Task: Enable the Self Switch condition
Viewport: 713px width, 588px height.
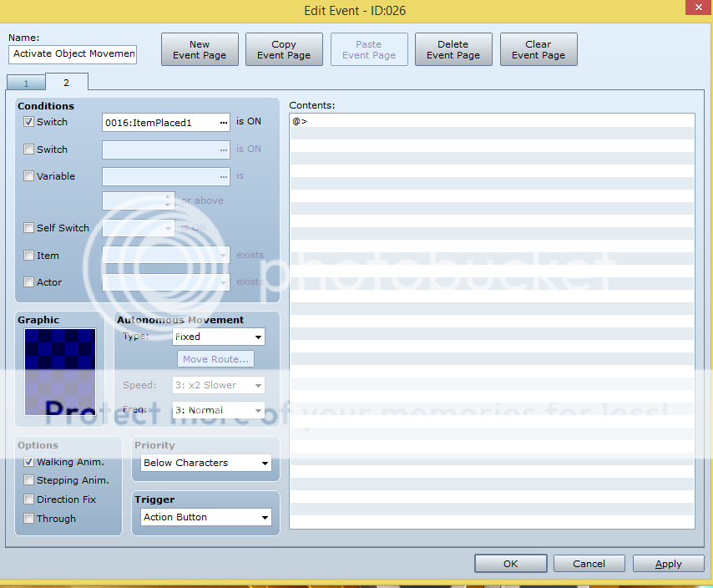Action: (x=29, y=228)
